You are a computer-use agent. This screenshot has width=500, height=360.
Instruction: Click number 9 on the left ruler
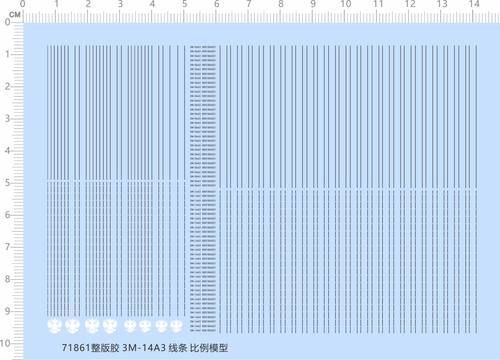click(7, 311)
